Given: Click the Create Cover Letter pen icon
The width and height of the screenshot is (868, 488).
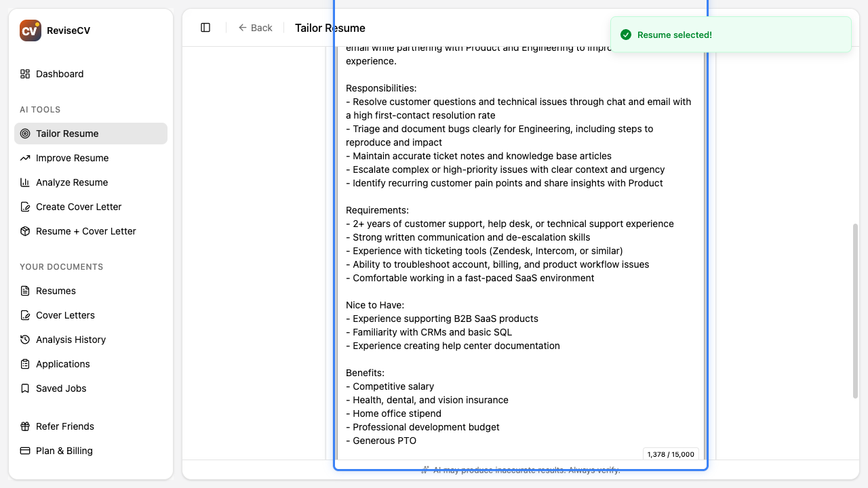Looking at the screenshot, I should point(25,207).
